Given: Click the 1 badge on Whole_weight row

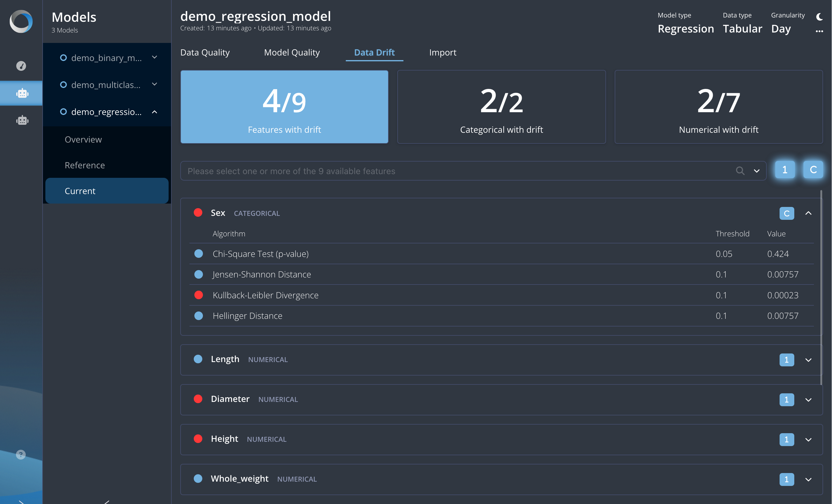Looking at the screenshot, I should [786, 479].
